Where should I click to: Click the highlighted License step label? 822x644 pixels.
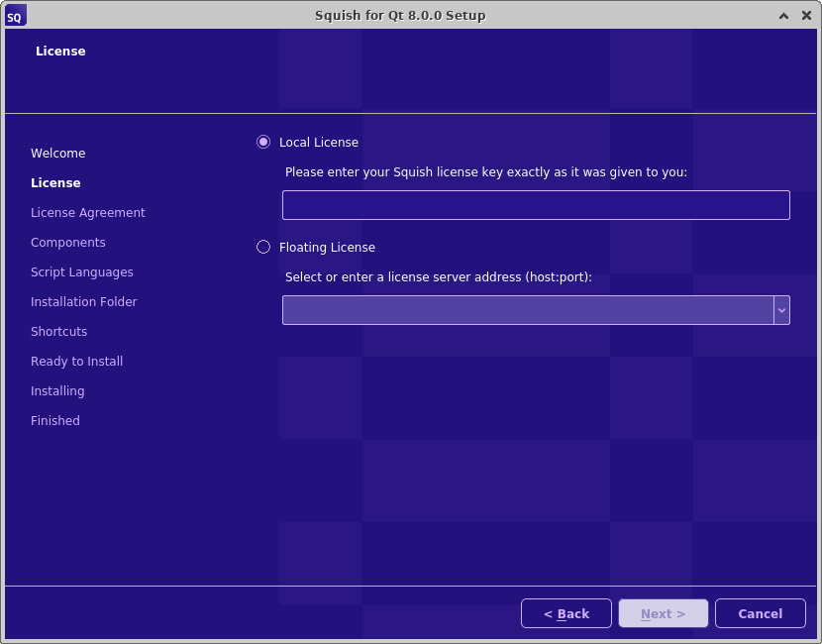55,182
